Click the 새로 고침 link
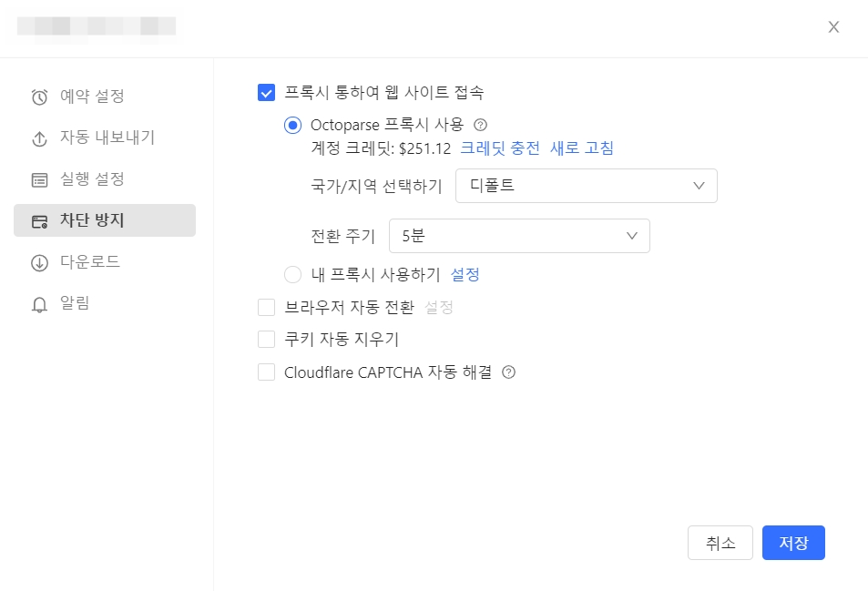868x591 pixels. [581, 148]
